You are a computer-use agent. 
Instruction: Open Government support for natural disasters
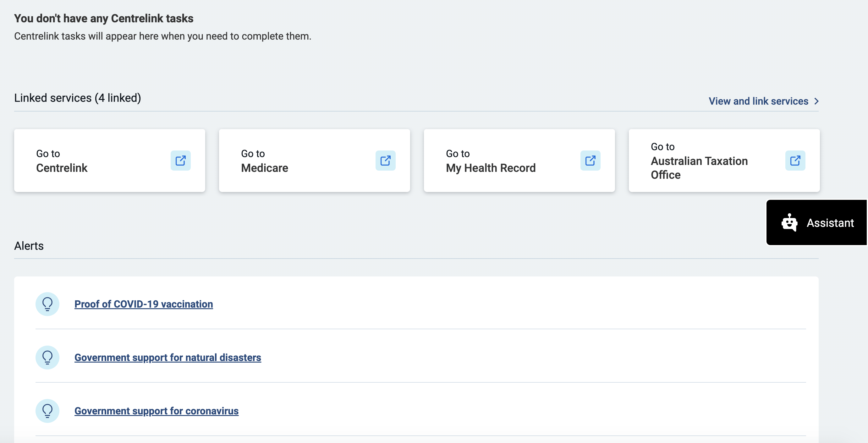click(x=168, y=358)
